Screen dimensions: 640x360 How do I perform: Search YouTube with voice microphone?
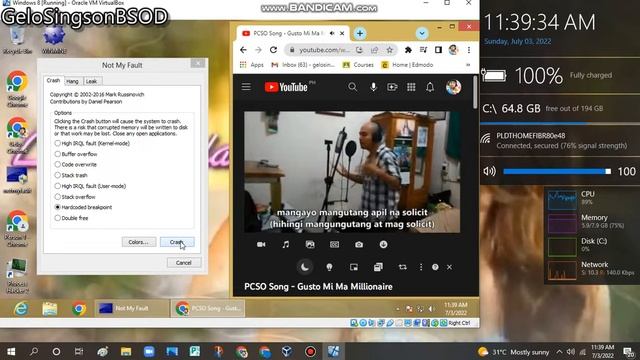pyautogui.click(x=373, y=87)
